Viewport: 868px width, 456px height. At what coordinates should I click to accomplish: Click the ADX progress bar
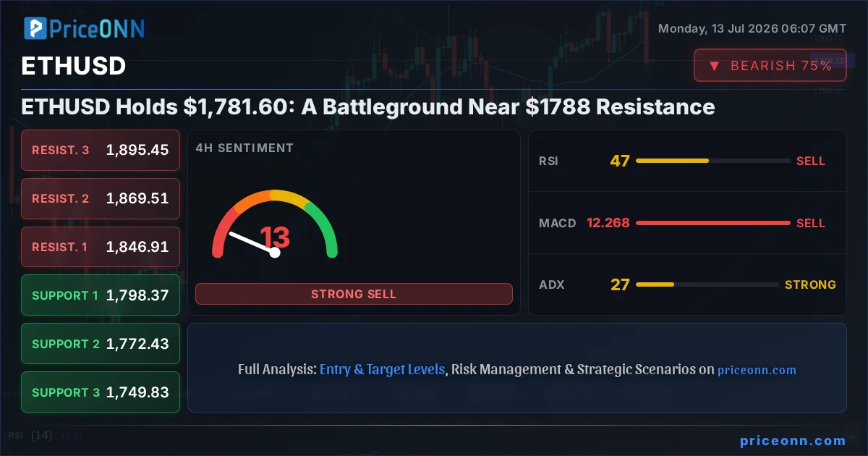pos(707,284)
